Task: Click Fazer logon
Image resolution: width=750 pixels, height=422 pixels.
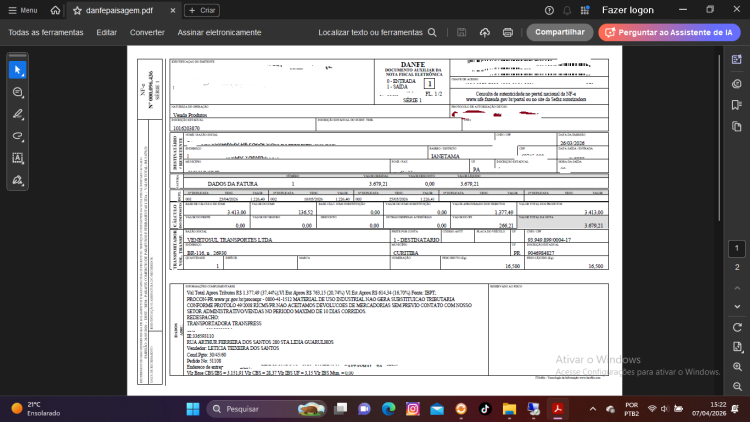Action: pyautogui.click(x=628, y=10)
